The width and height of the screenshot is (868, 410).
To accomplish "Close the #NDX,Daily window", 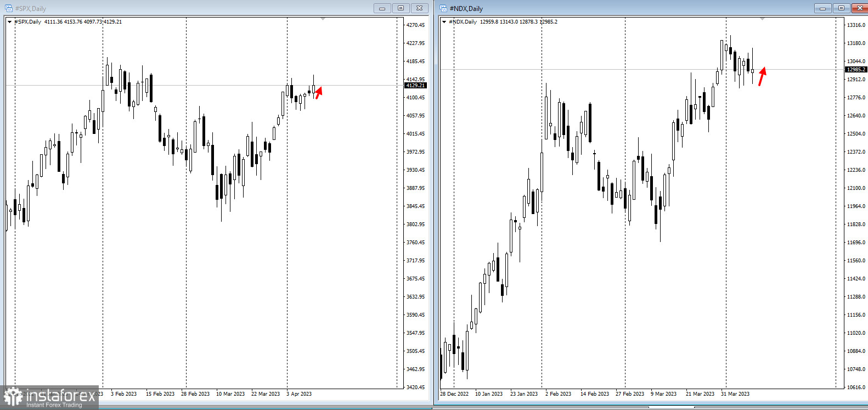I will (x=859, y=8).
